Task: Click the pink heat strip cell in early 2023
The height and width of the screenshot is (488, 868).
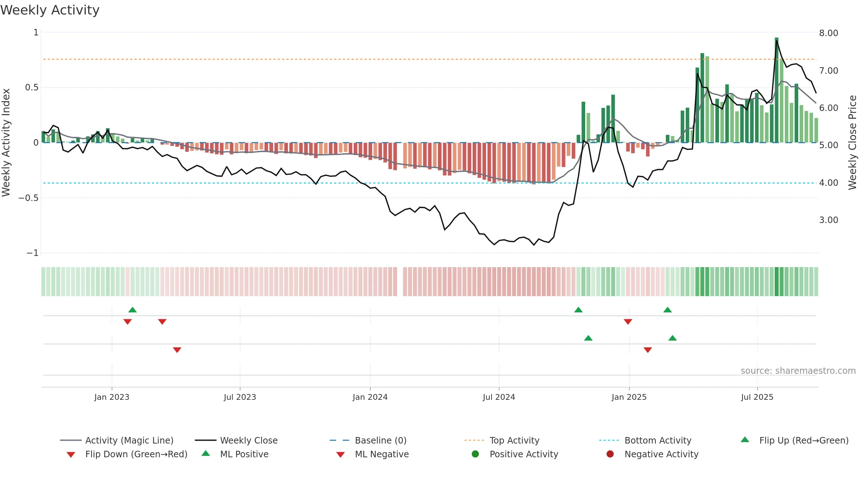Action: coord(127,282)
